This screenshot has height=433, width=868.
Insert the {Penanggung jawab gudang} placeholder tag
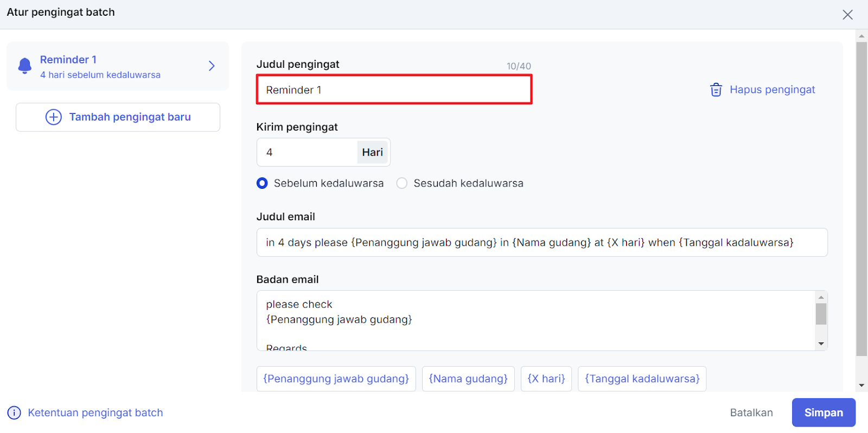(336, 379)
